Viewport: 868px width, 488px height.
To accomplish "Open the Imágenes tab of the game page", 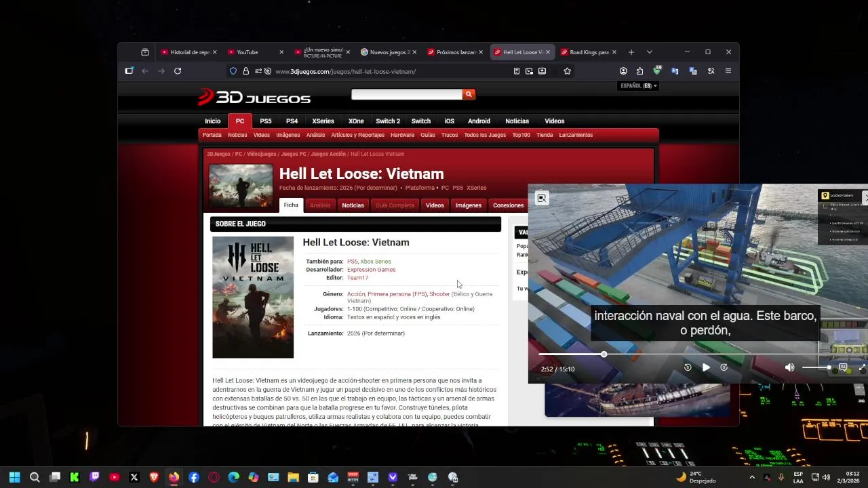I will [x=468, y=205].
